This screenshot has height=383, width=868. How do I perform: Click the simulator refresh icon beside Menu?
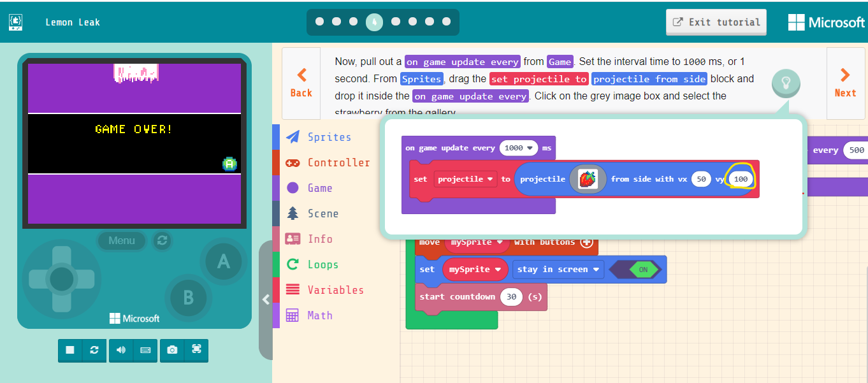(x=163, y=240)
